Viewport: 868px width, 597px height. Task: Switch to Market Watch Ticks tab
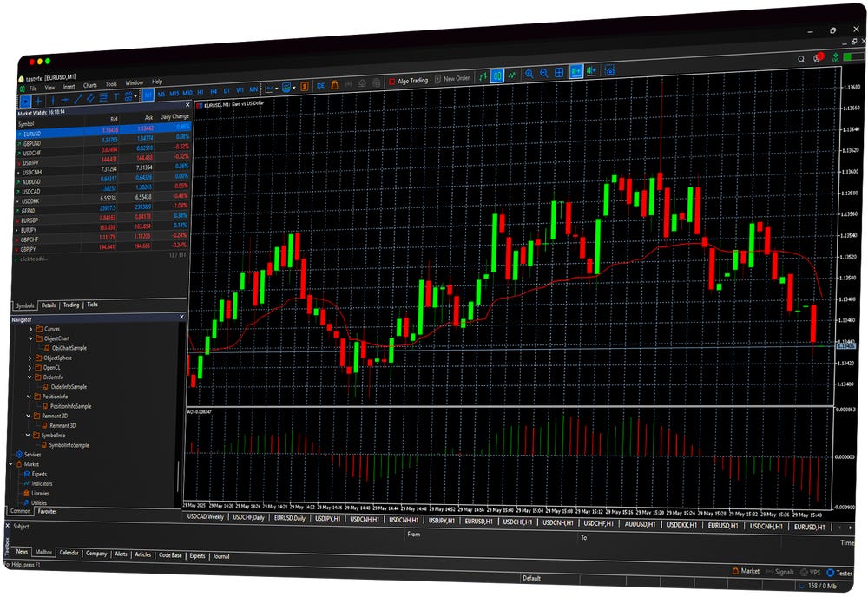(93, 305)
